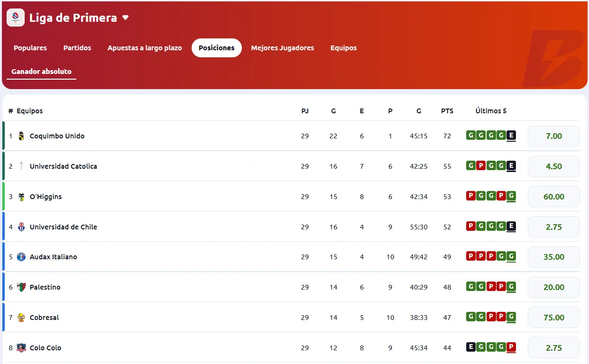Click the PTS column header
The image size is (589, 364).
[447, 111]
